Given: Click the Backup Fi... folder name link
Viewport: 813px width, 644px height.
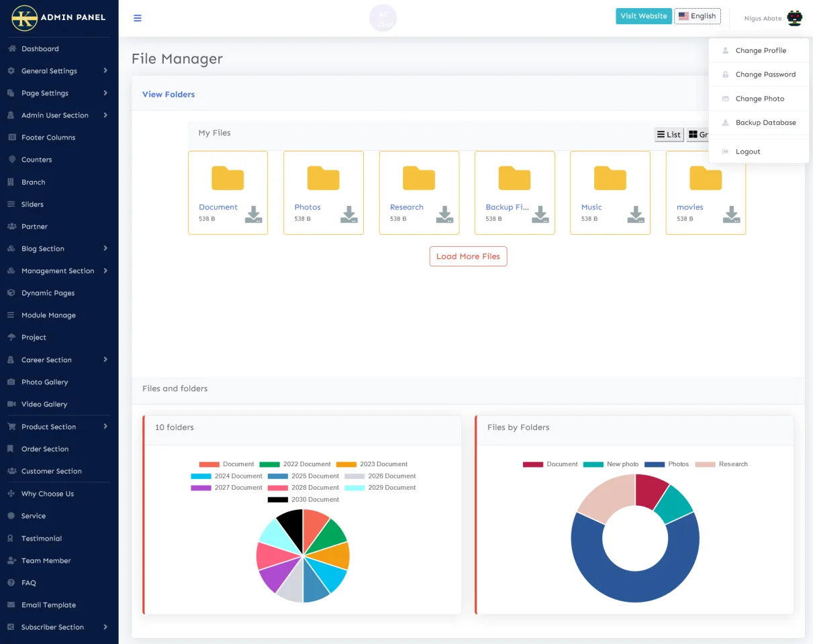Looking at the screenshot, I should (x=507, y=207).
